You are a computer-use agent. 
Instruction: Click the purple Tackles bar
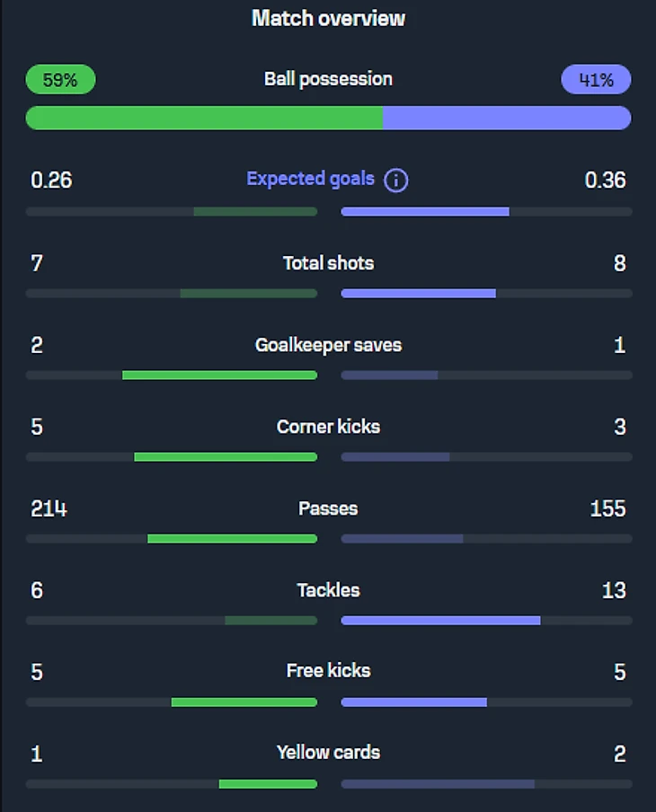point(440,621)
